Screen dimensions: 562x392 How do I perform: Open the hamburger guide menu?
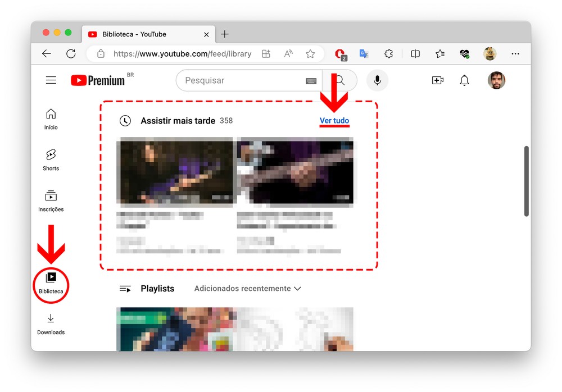click(51, 80)
